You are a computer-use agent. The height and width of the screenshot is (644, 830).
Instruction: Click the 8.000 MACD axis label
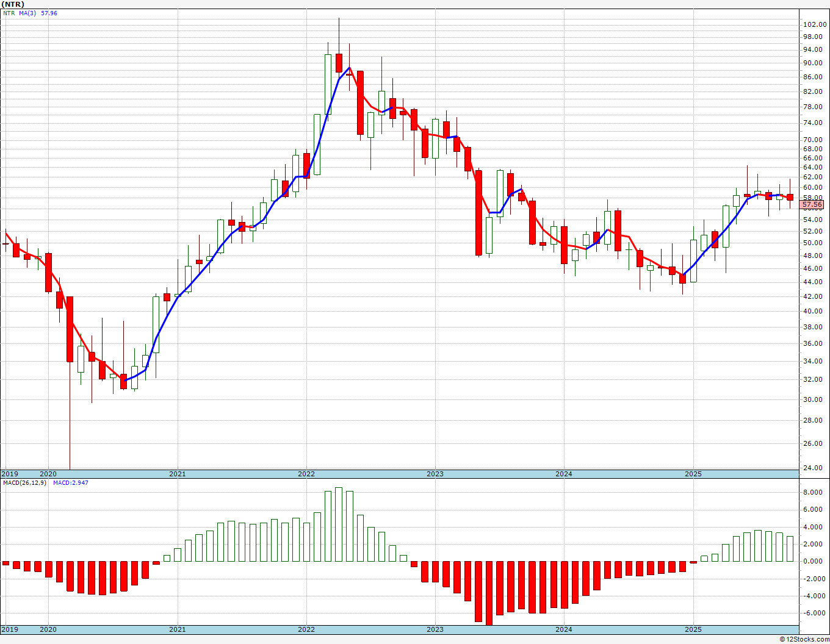(814, 492)
